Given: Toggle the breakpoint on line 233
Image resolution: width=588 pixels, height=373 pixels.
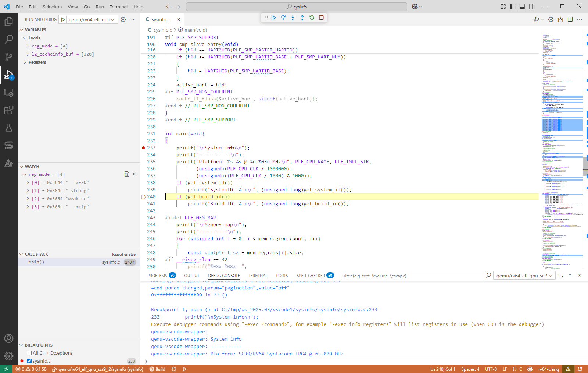Looking at the screenshot, I should click(x=143, y=148).
